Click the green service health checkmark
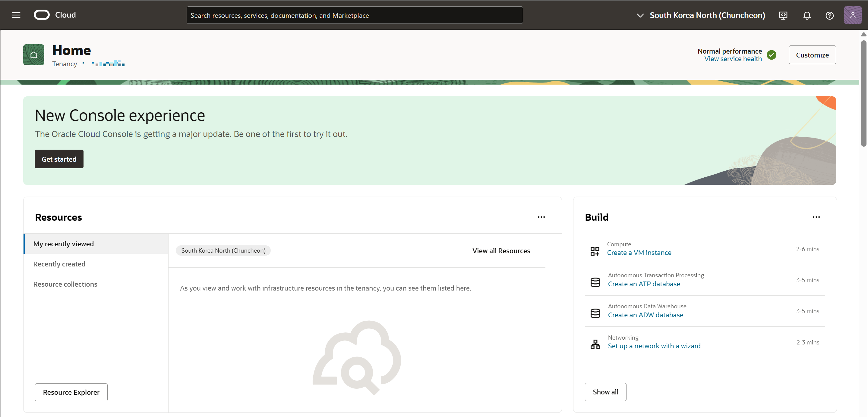 click(771, 55)
